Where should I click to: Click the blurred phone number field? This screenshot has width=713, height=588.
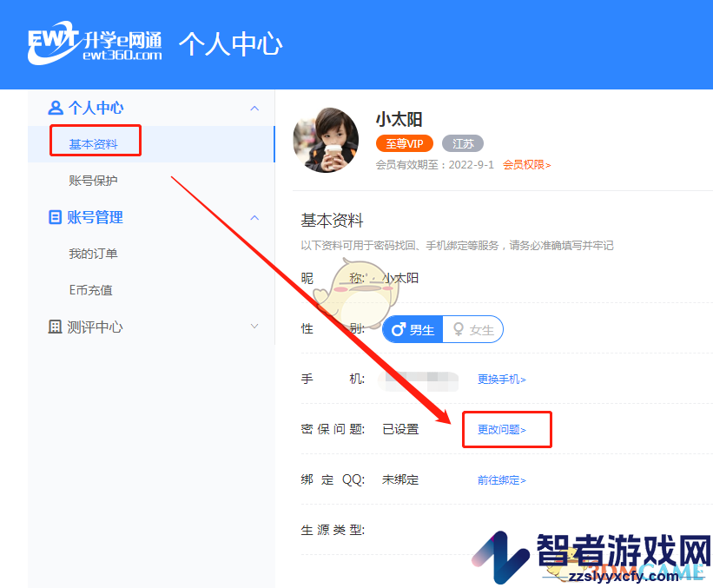[x=419, y=380]
